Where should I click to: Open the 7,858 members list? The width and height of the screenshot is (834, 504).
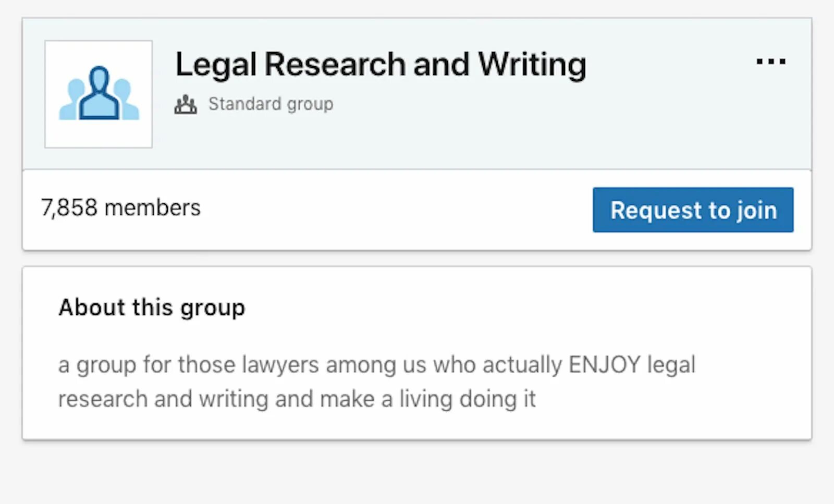(x=121, y=207)
